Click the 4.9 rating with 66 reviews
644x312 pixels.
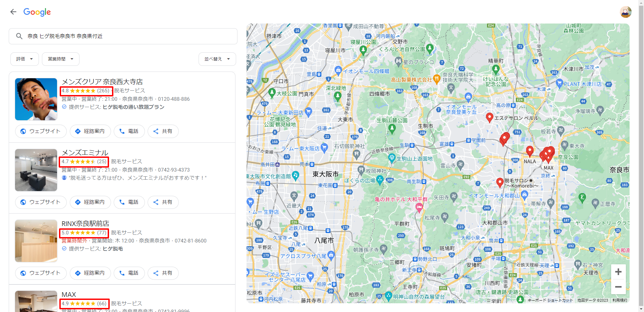point(85,304)
